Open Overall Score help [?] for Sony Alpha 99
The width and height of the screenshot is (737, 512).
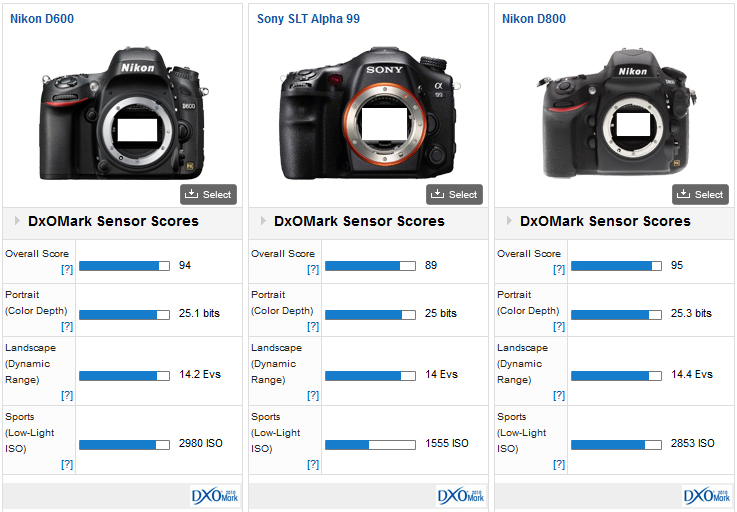pyautogui.click(x=313, y=269)
